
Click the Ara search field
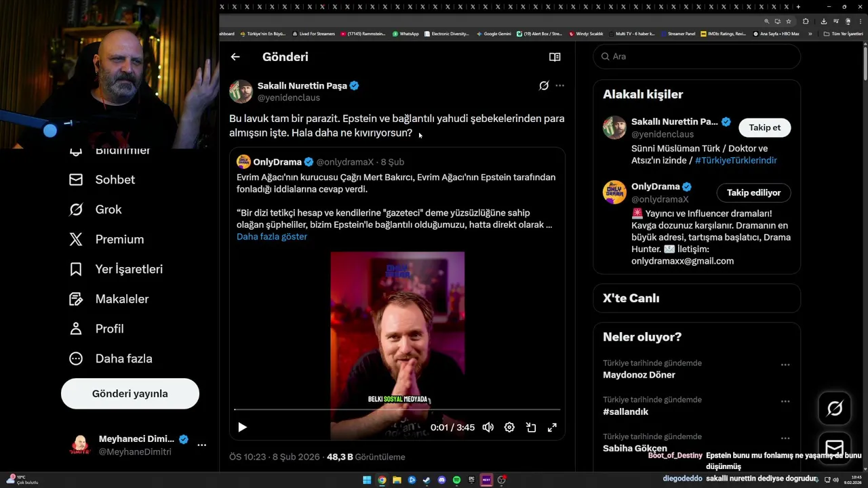click(697, 56)
